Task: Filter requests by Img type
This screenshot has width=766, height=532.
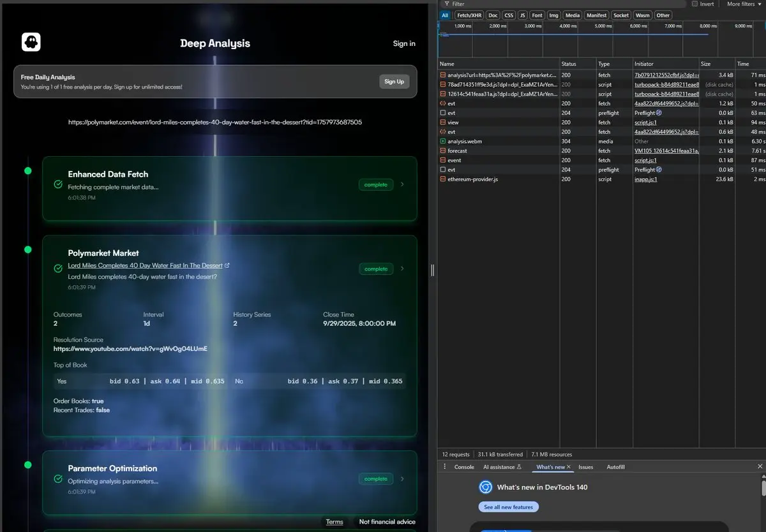Action: (x=554, y=15)
